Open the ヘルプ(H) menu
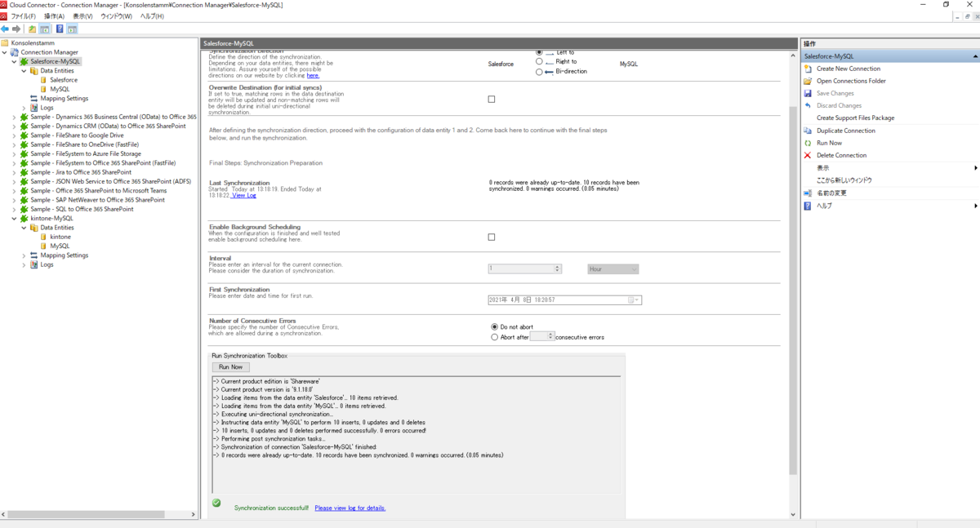The image size is (980, 528). (152, 16)
